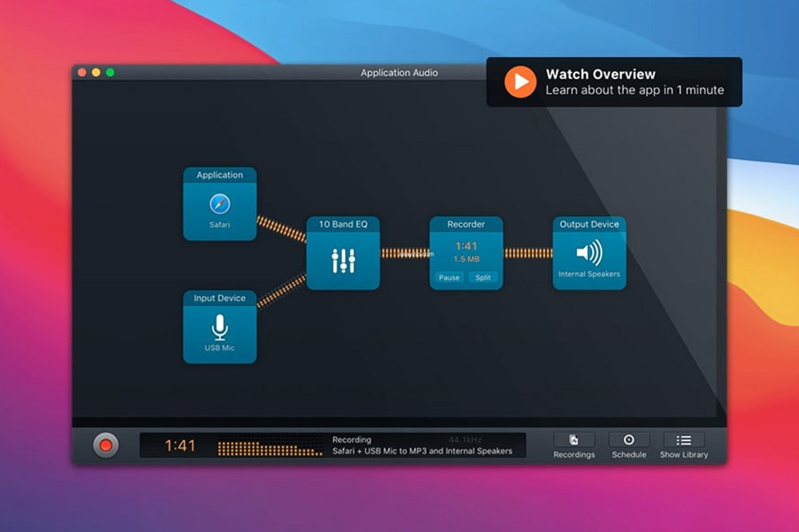Click the speaker icon in Output Device block
This screenshot has height=532, width=799.
(x=589, y=252)
